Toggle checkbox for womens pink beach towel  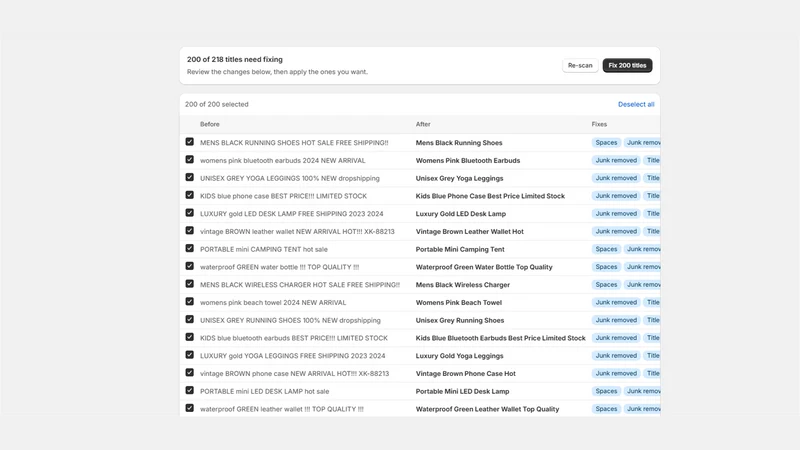pyautogui.click(x=190, y=302)
